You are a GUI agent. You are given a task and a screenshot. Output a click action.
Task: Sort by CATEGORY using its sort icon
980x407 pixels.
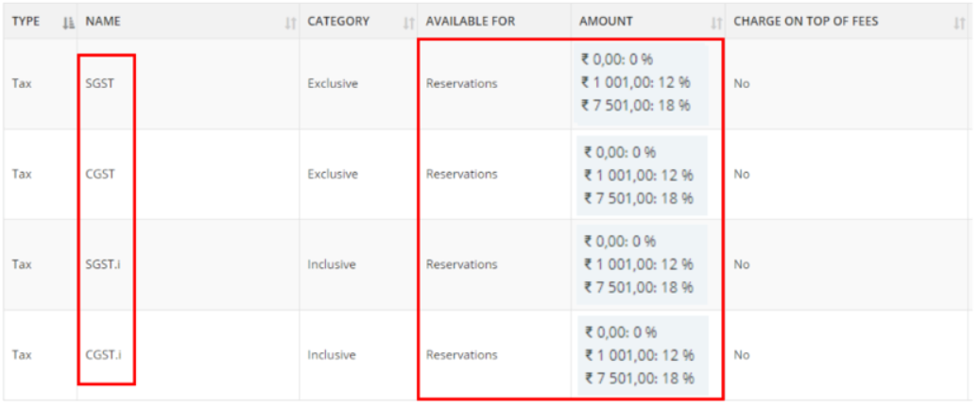pyautogui.click(x=408, y=23)
